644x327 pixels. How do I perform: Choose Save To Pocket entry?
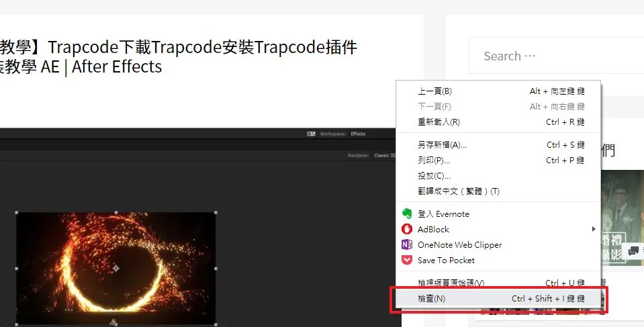[x=498, y=260]
